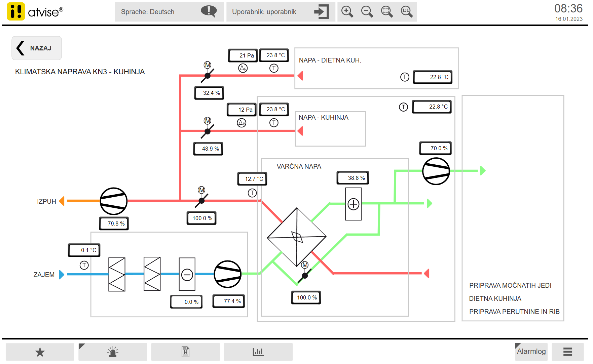Click the alarm siren icon in bottom toolbar
Viewport: 593px width, 364px height.
[113, 352]
